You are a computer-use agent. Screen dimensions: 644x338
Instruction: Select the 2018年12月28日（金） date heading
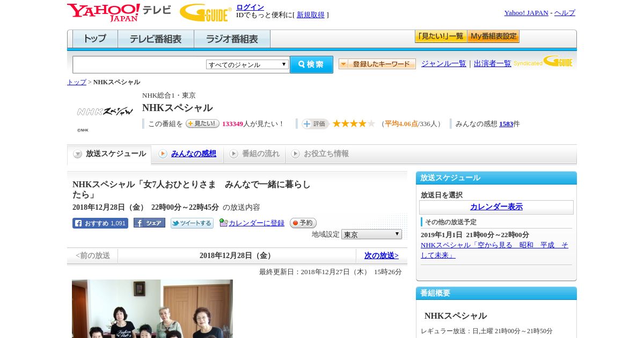tap(237, 256)
